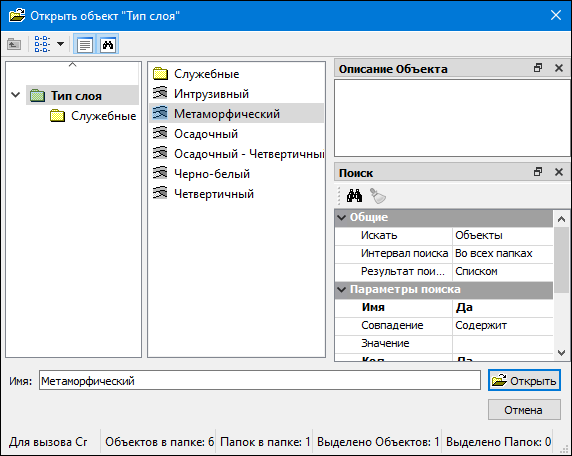The width and height of the screenshot is (572, 456).
Task: Click the Значение property label
Action: 385,343
